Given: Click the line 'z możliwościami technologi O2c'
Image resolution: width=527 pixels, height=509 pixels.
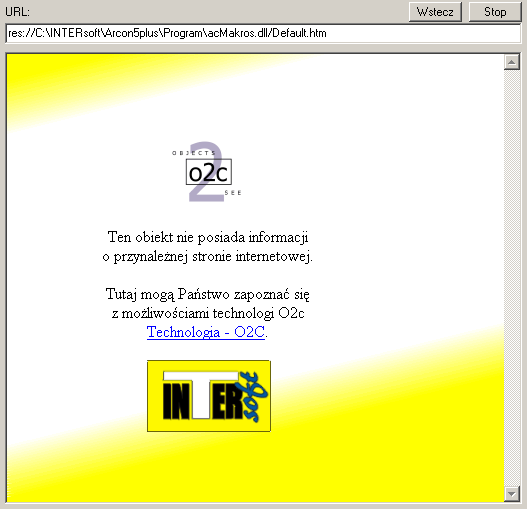Looking at the screenshot, I should click(x=208, y=313).
